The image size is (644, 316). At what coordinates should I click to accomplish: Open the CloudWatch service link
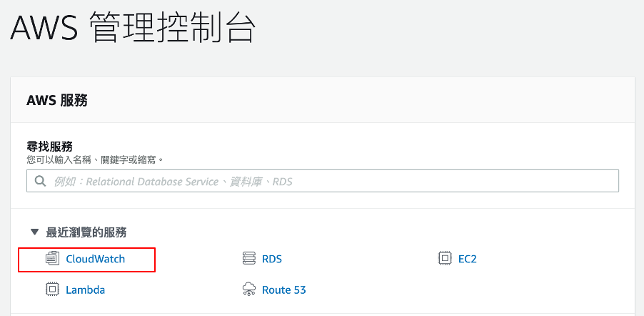point(95,260)
